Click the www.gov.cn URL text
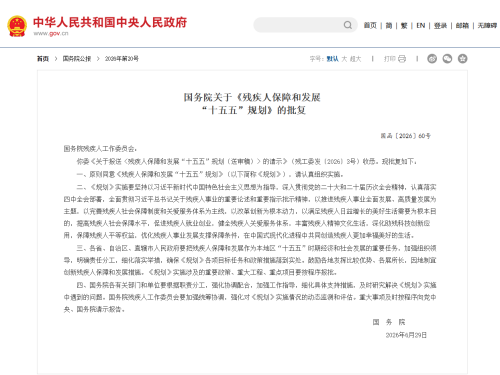 coord(51,33)
